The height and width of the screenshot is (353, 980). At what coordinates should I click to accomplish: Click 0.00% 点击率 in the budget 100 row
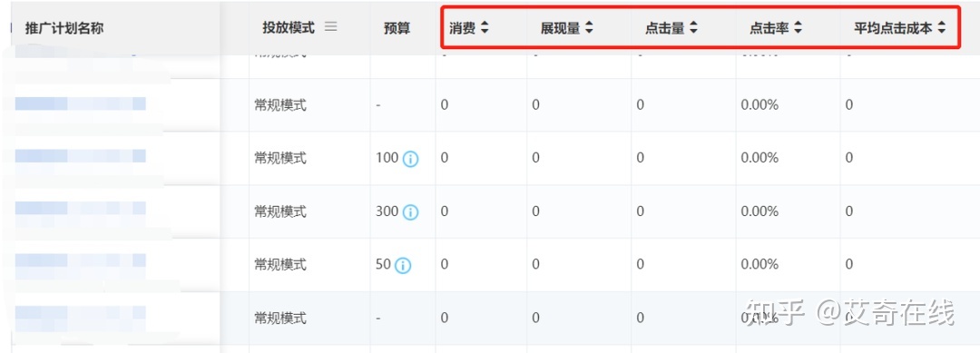(759, 159)
